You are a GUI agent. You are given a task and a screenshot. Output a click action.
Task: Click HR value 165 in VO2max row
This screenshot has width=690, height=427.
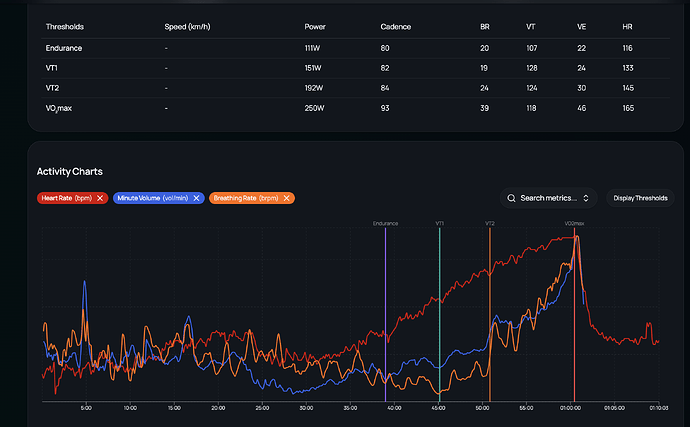tap(628, 108)
